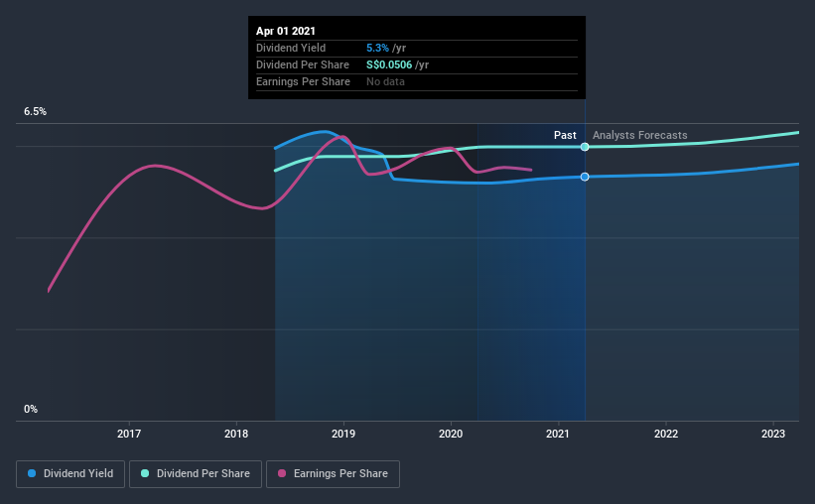This screenshot has height=504, width=815.
Task: Toggle the Dividend Yield legend button
Action: [x=70, y=474]
